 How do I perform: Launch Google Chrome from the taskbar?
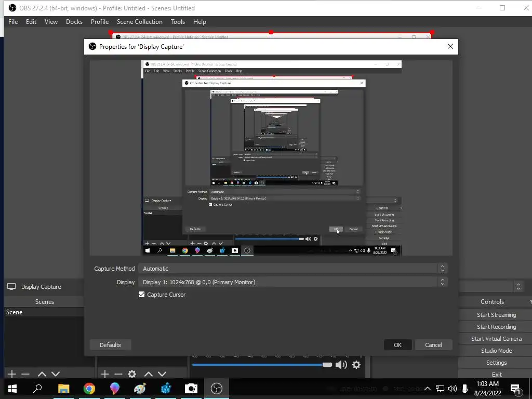89,388
